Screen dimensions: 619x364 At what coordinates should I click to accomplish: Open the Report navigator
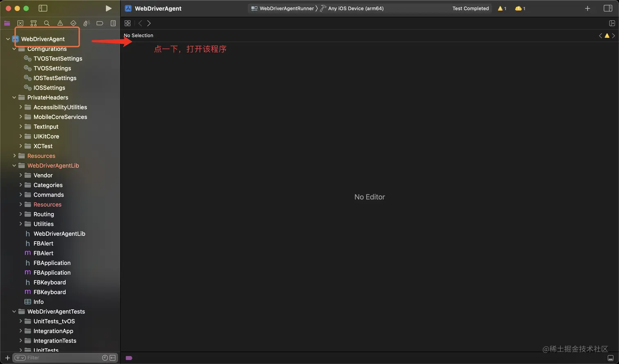(113, 23)
